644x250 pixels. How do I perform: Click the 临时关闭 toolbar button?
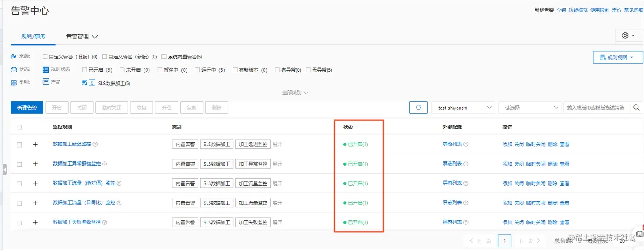pos(112,108)
